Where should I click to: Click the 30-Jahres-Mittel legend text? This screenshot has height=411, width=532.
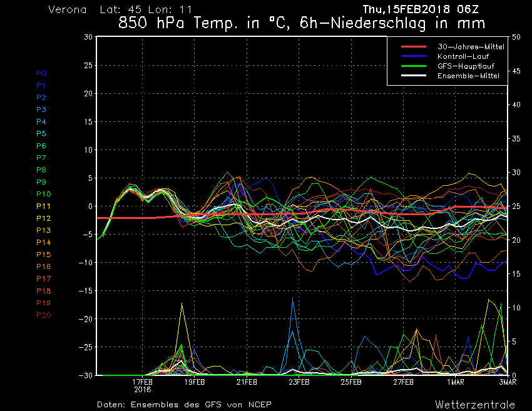471,47
